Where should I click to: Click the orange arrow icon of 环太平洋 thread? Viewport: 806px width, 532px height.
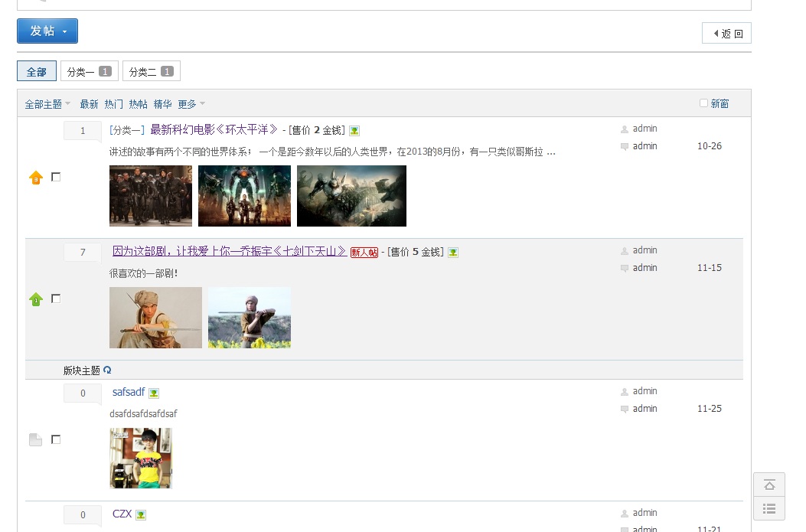tap(35, 177)
